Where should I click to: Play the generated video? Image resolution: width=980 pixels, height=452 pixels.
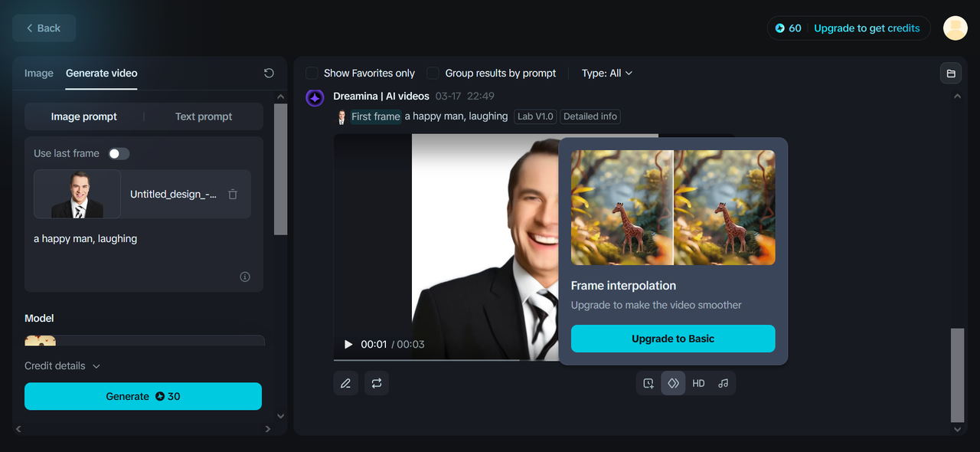348,344
